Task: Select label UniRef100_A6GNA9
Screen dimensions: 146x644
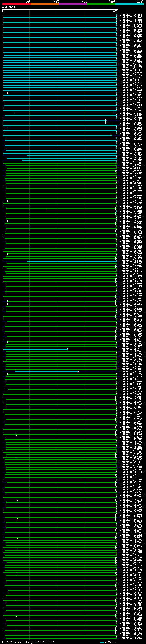Action: pyautogui.click(x=131, y=397)
